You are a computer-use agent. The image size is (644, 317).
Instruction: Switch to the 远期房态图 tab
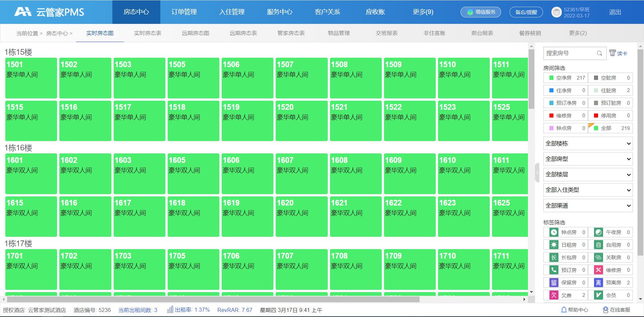195,33
